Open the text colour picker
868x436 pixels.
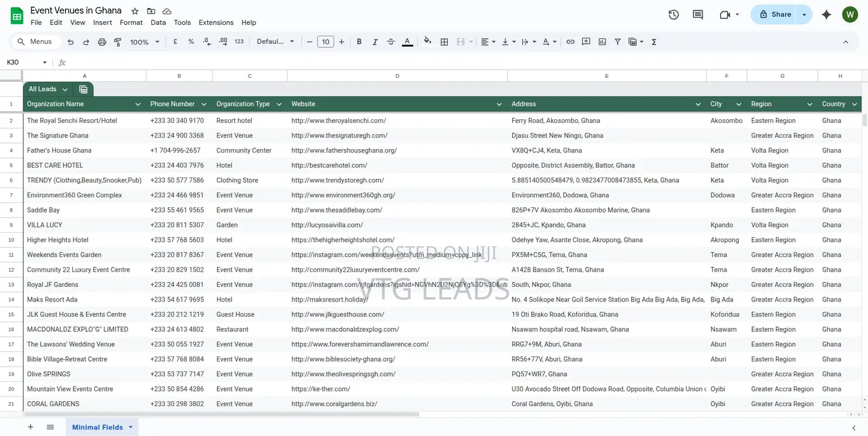(407, 42)
